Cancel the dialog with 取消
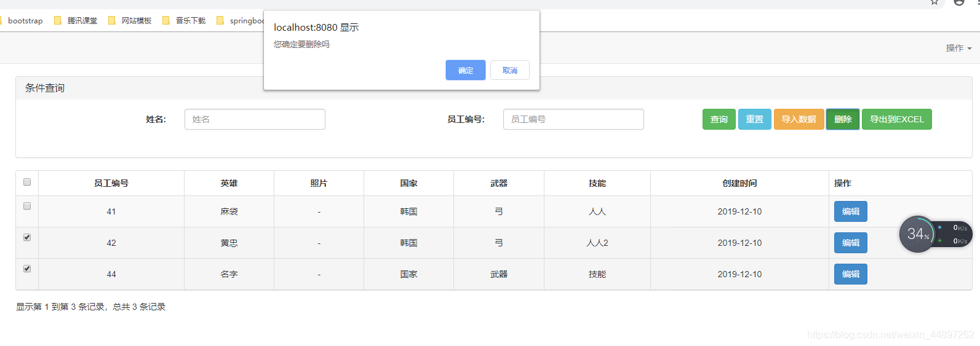Viewport: 980px width, 346px height. click(x=509, y=70)
